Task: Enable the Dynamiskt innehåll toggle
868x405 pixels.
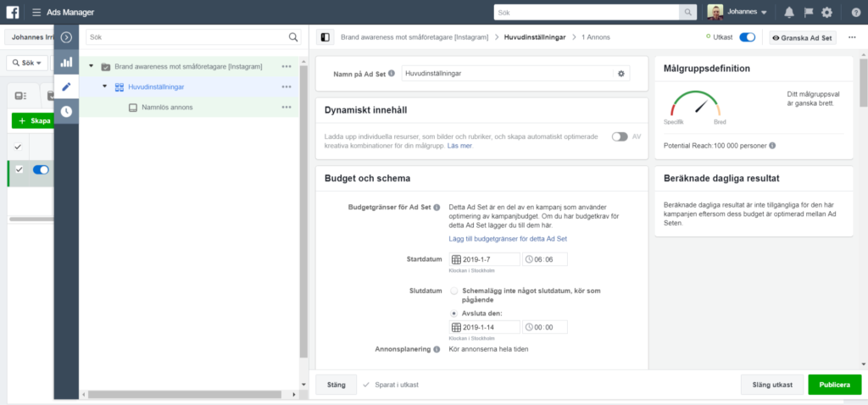Action: pyautogui.click(x=620, y=136)
